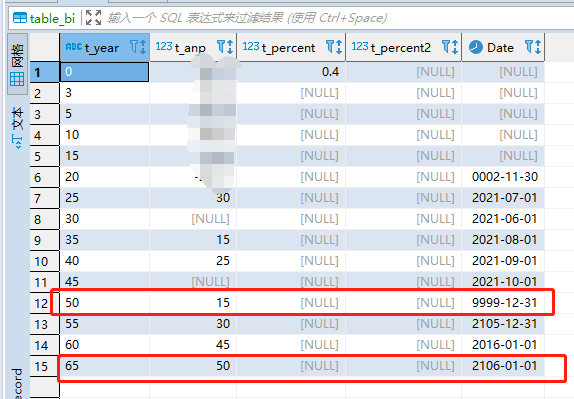The width and height of the screenshot is (574, 399).
Task: Click Date cell 2021-09-01
Action: pos(504,261)
